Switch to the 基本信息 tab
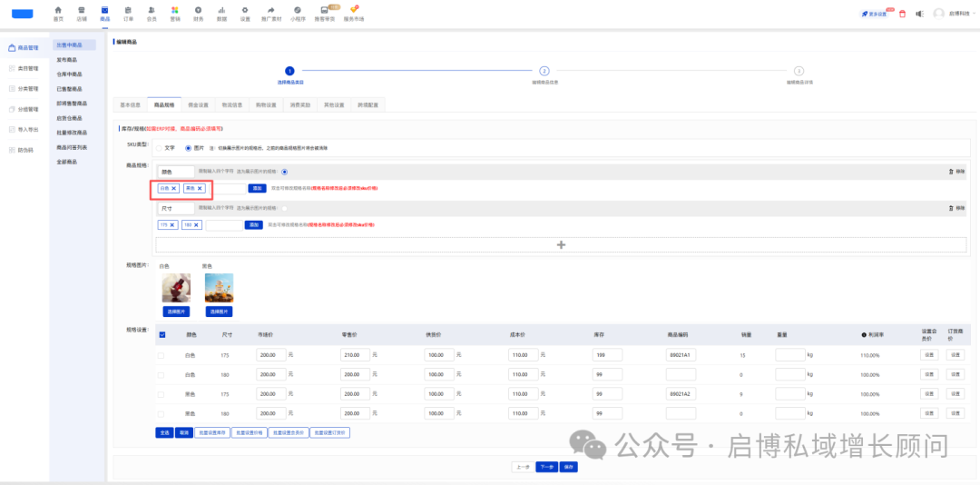 click(130, 104)
